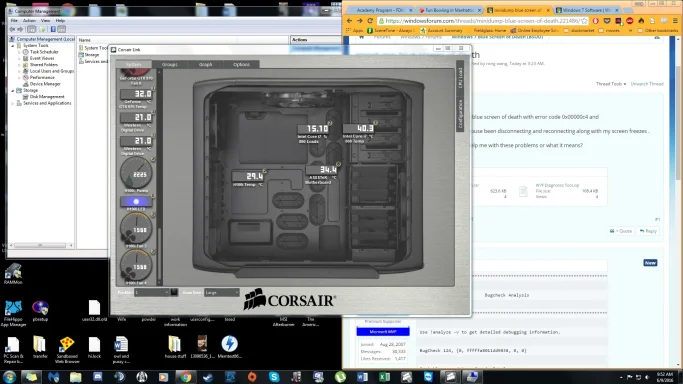Open the Account Summary bookmark

click(441, 31)
